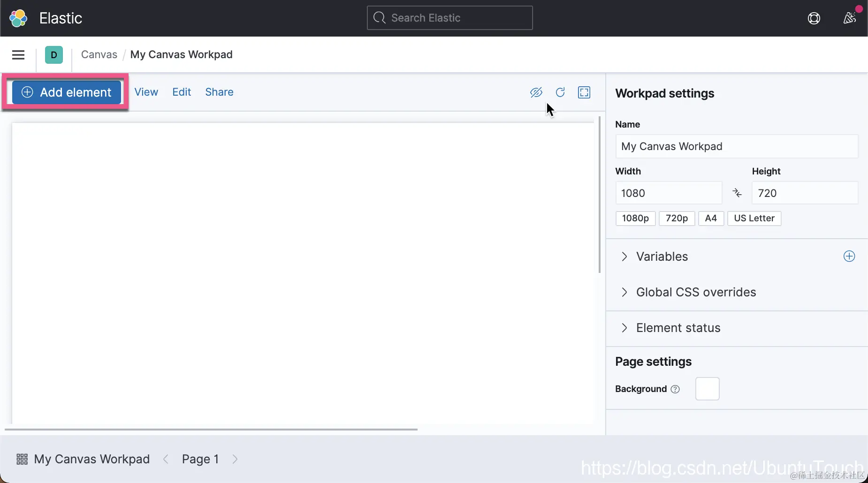Expand the Variables section
Screen dimensions: 868x483
[662, 257]
